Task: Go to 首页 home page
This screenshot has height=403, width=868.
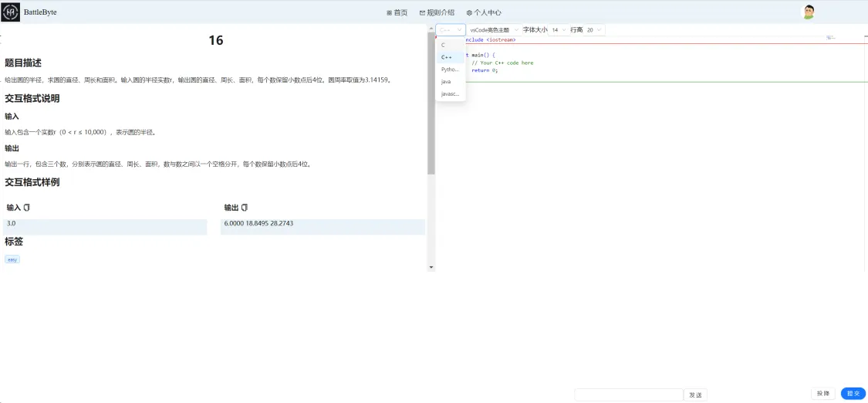Action: click(397, 12)
